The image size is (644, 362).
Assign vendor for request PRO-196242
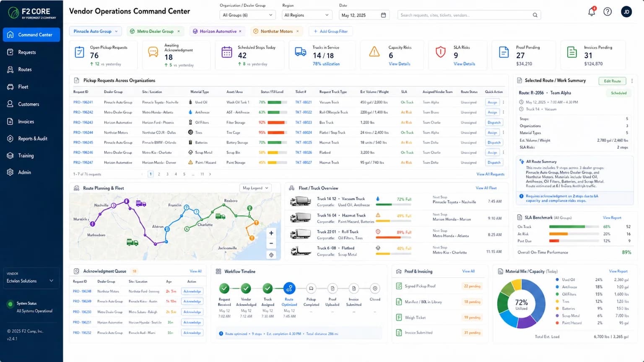coord(492,112)
